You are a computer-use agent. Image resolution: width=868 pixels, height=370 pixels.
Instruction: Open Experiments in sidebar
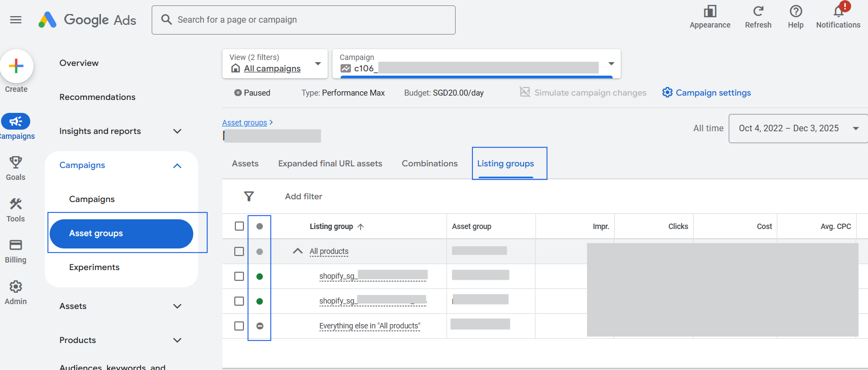94,267
